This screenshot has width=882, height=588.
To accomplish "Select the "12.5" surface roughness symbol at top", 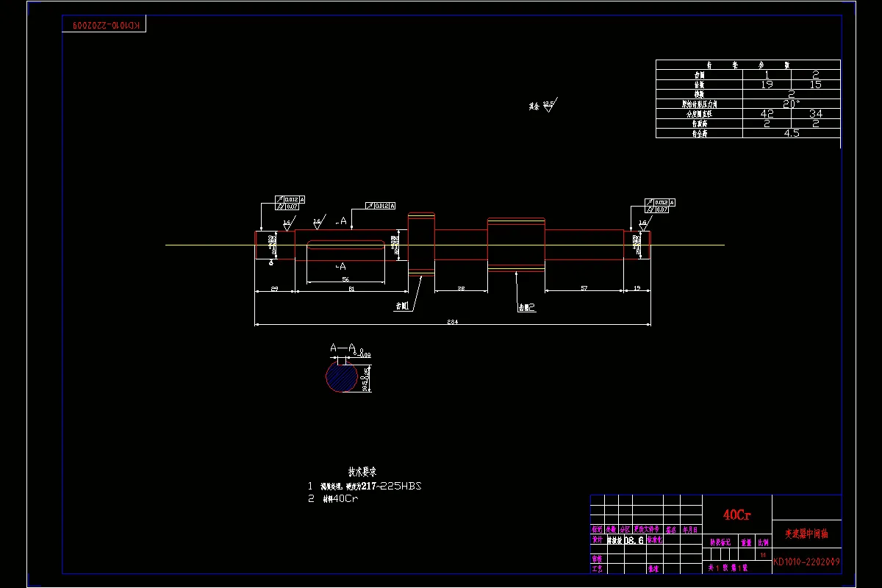I will (550, 104).
